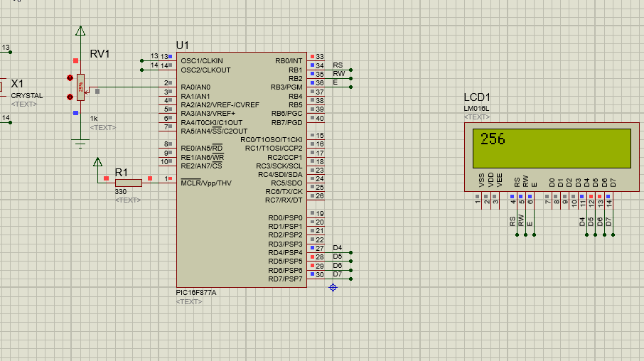Click pin number 40 on U1
The height and width of the screenshot is (361, 644).
320,118
